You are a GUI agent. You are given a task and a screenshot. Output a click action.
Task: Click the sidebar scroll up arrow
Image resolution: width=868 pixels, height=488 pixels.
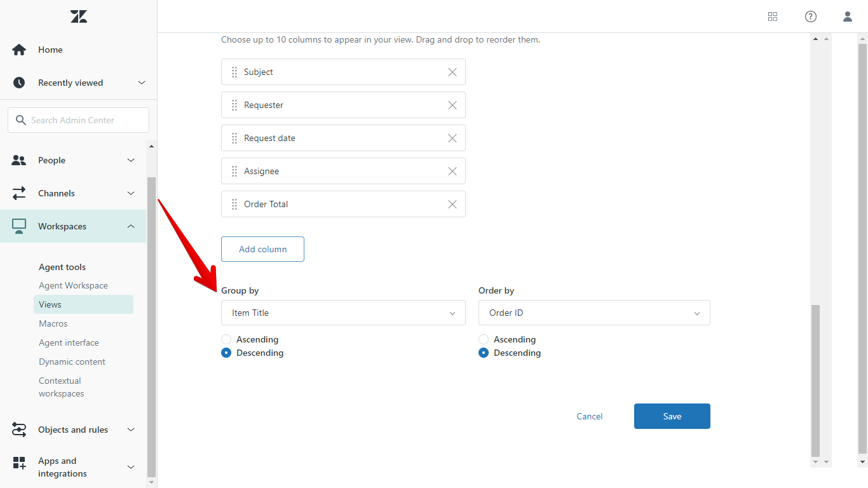[x=151, y=147]
